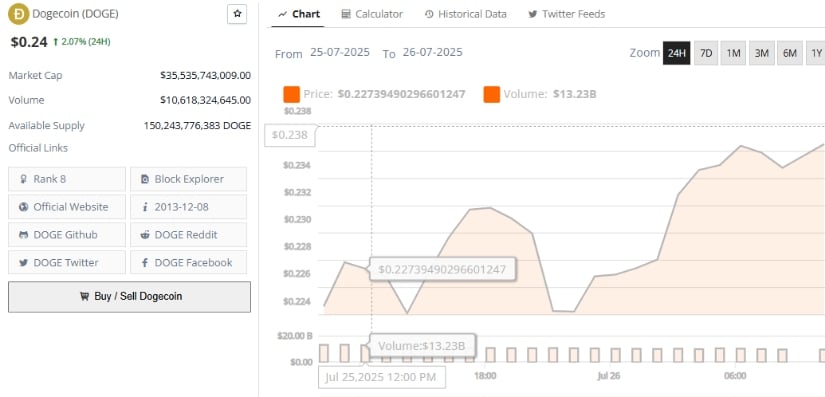Switch to the Historical Data tab
Viewport: 825px width, 397px height.
pyautogui.click(x=466, y=14)
